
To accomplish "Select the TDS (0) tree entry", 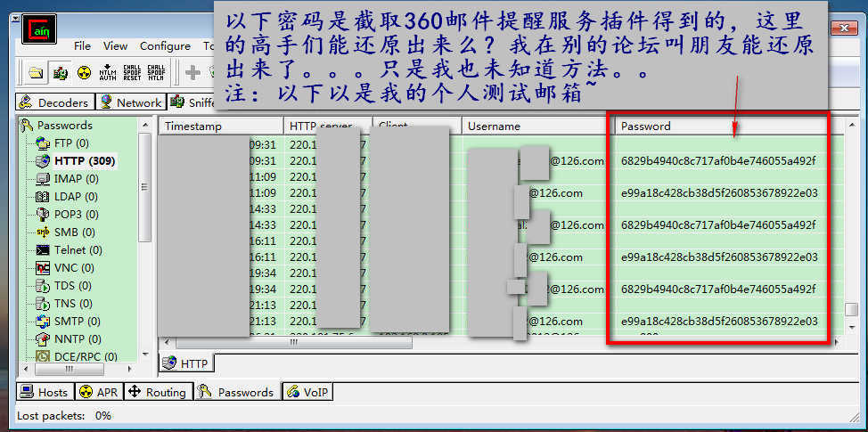I will [63, 286].
